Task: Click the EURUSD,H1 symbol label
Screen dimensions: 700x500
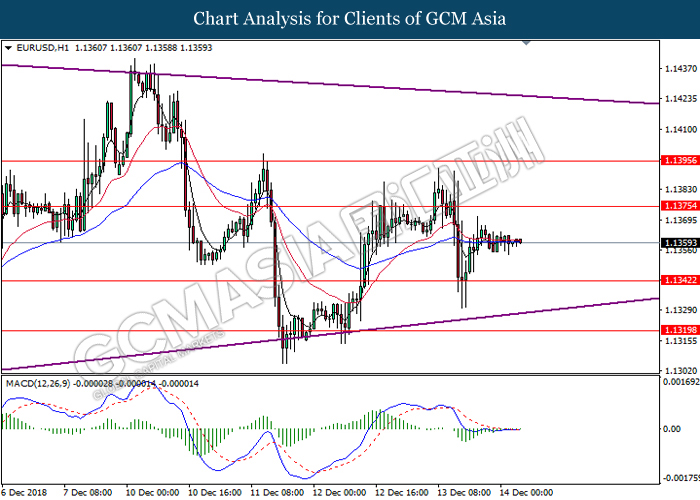Action: 42,48
